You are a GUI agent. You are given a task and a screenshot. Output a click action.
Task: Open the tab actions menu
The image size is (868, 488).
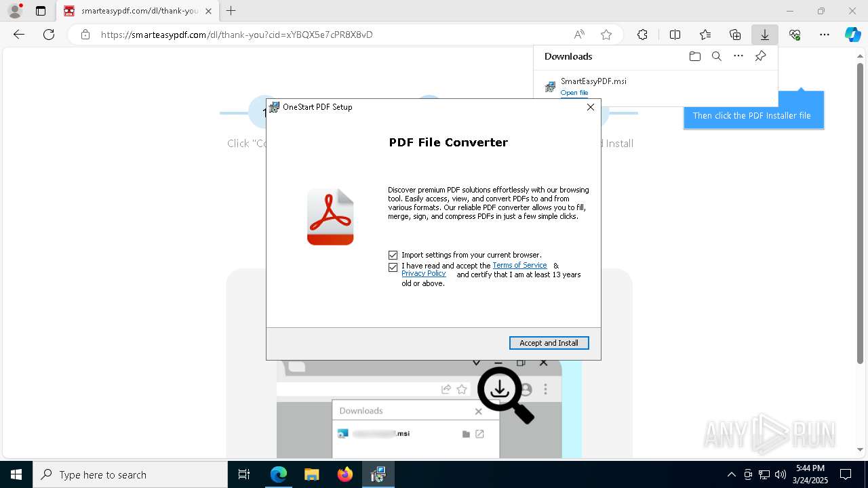(x=41, y=11)
